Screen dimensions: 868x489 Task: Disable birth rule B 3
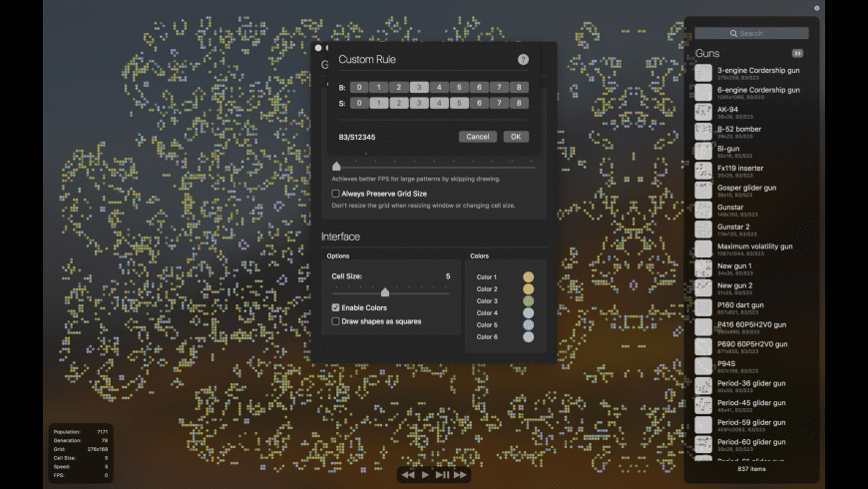coord(419,87)
